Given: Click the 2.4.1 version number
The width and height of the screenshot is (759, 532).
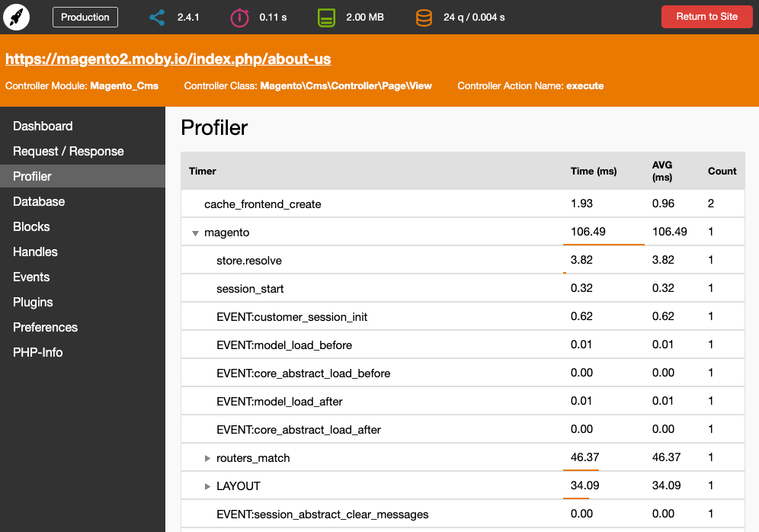Looking at the screenshot, I should pos(188,17).
